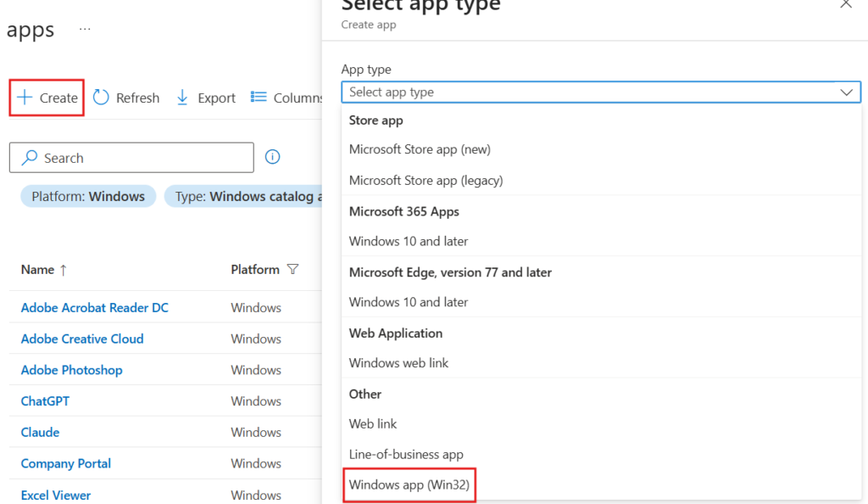Open the Platform: Windows filter pill
868x504 pixels.
(88, 196)
